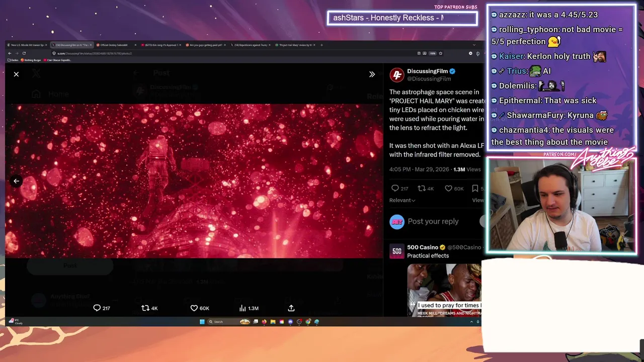Screen dimensions: 644x362
Task: Open the Dailies bookmarks folder
Action: point(14,60)
